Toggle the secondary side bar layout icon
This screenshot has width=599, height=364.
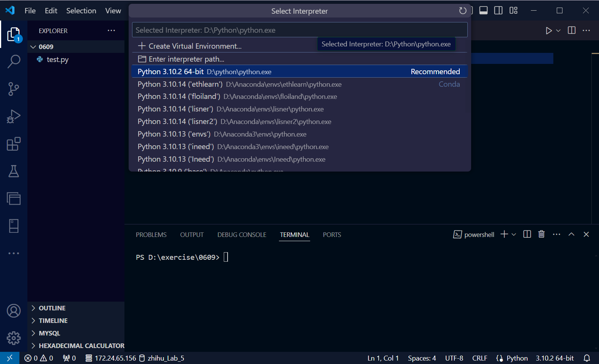(498, 11)
